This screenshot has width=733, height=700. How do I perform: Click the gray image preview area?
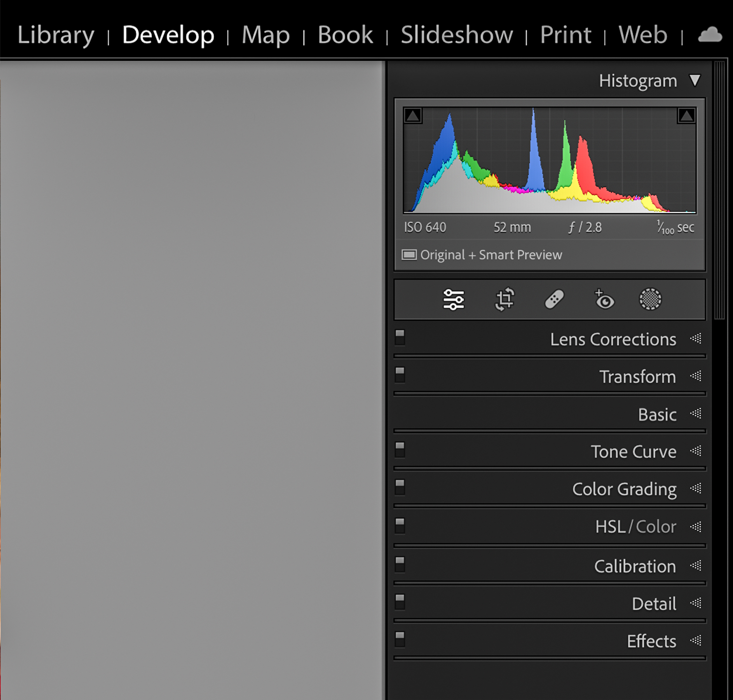192,380
